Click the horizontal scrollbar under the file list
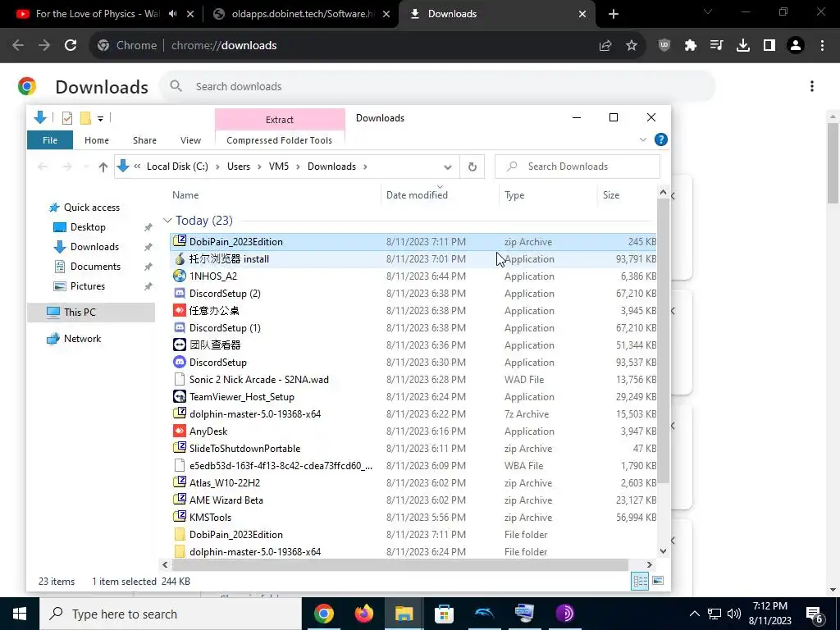 coord(399,564)
